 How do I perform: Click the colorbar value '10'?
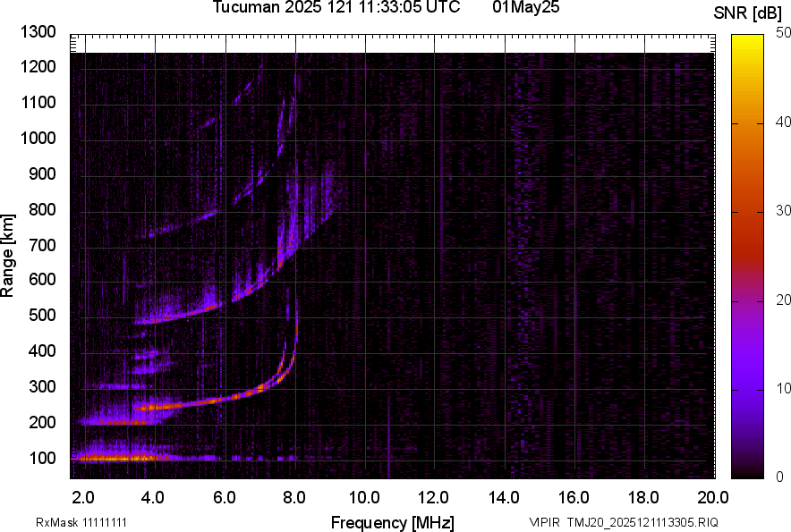tap(783, 388)
